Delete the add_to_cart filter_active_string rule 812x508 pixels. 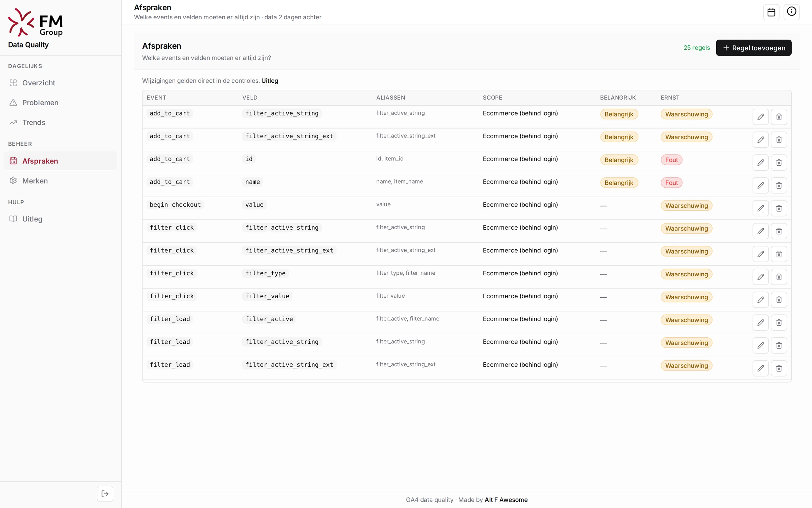tap(779, 117)
